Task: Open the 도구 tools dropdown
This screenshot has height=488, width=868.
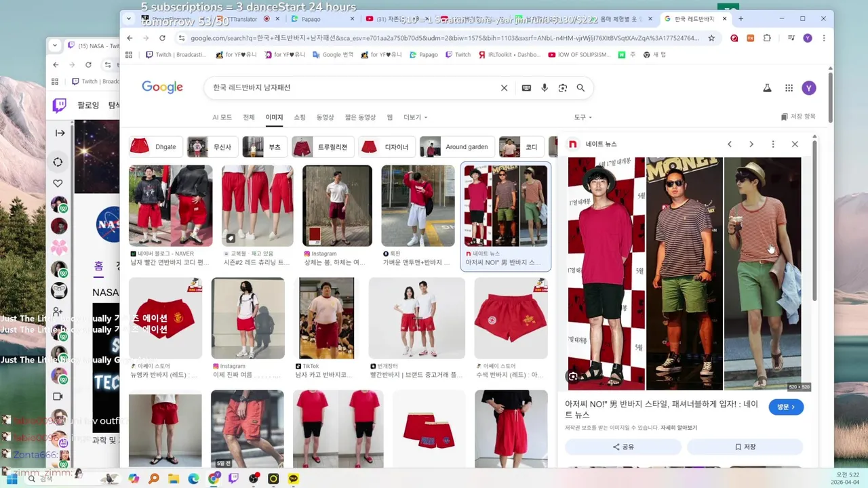Action: point(583,117)
